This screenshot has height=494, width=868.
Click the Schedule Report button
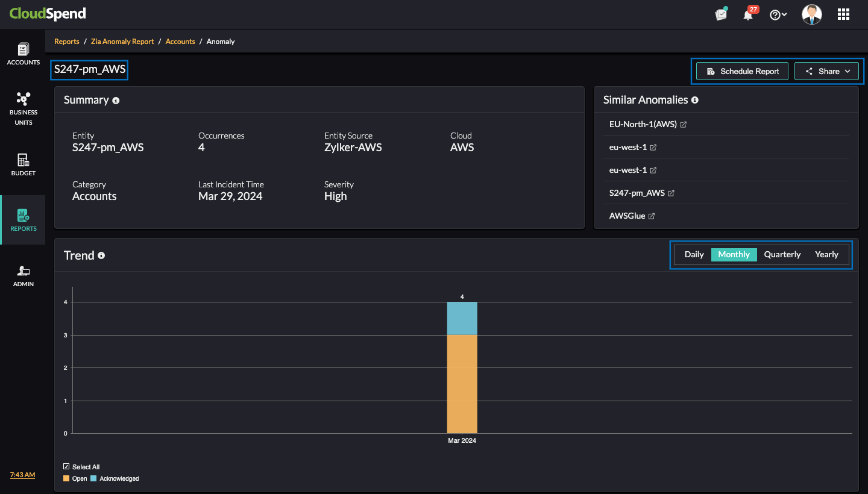(x=742, y=70)
